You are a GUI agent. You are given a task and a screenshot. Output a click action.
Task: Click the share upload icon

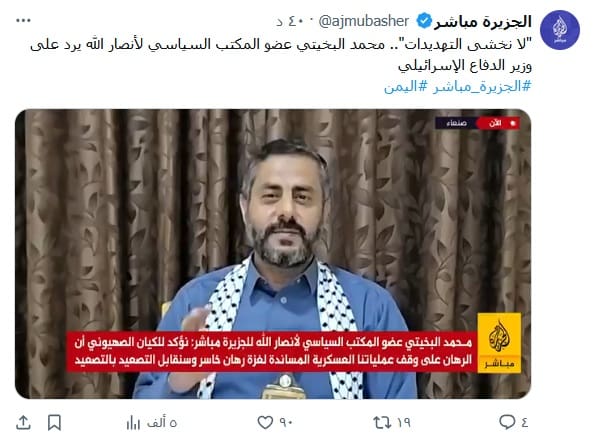click(23, 422)
